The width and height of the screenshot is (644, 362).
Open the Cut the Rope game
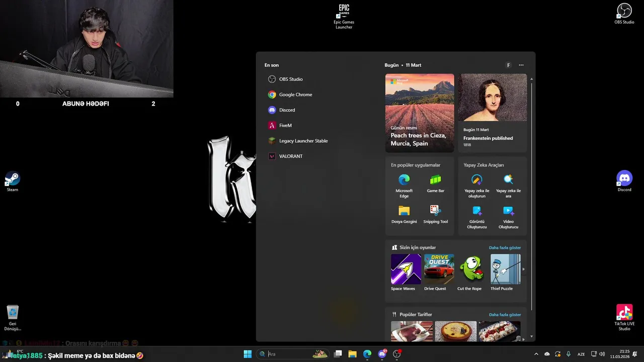coord(472,273)
